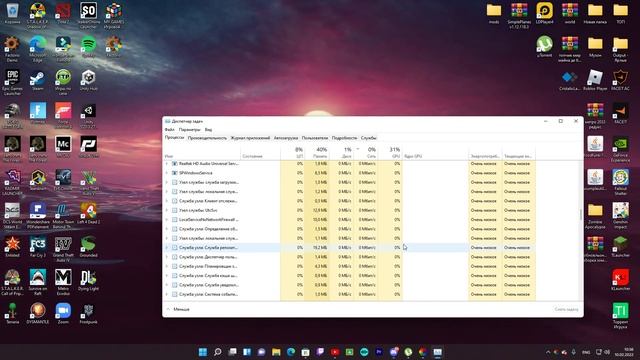This screenshot has width=640, height=360.
Task: Open the Dota 2 desktop shortcut
Action: pyautogui.click(x=63, y=13)
